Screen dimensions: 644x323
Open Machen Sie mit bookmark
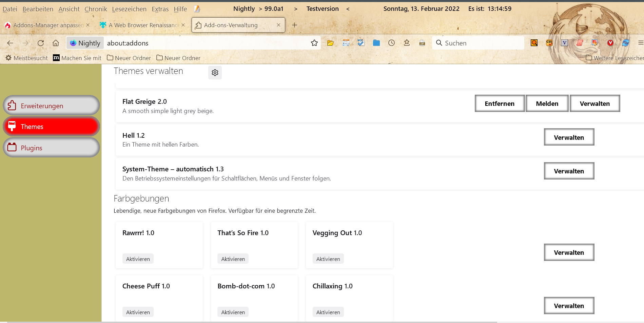(x=77, y=58)
